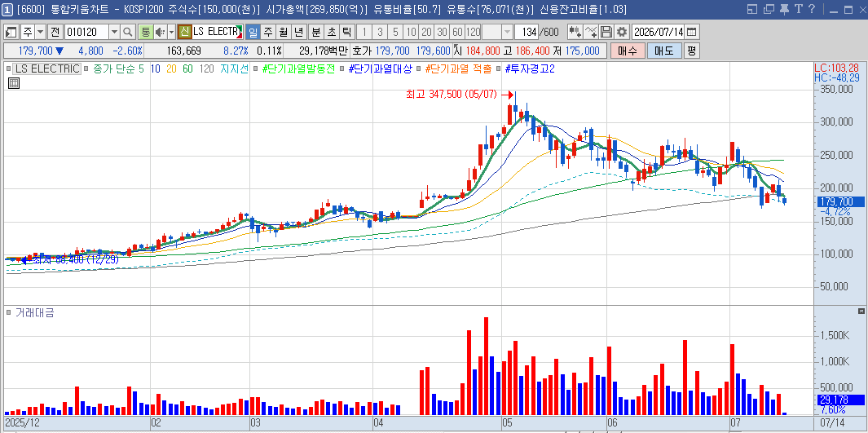Focus the stock code field 010120
This screenshot has height=433, width=868.
(87, 32)
